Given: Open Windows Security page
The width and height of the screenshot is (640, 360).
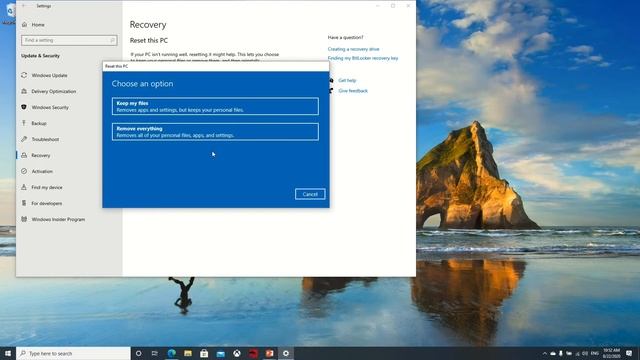Looking at the screenshot, I should coord(50,107).
